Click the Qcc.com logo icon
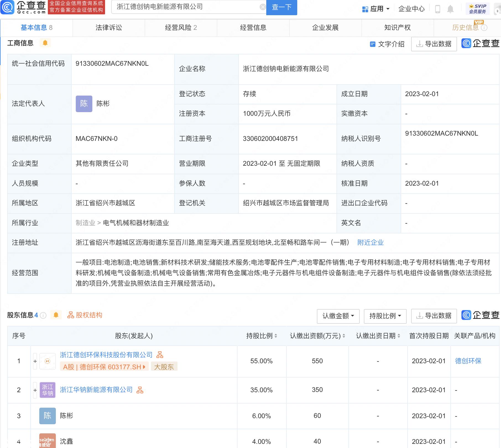This screenshot has height=448, width=501. pos(7,7)
